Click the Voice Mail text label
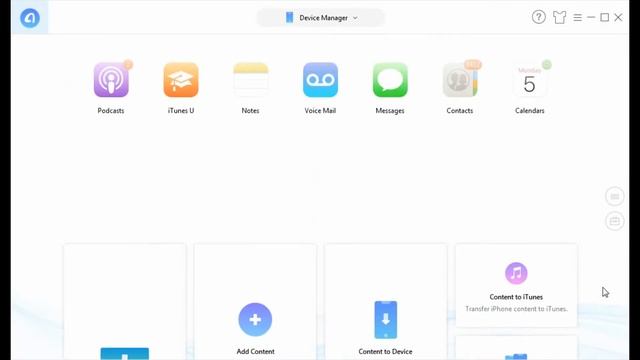640x360 pixels. (320, 111)
